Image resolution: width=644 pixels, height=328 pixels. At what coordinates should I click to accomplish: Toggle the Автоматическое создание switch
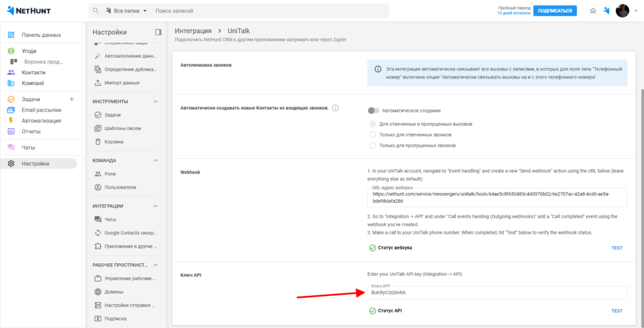click(x=375, y=111)
